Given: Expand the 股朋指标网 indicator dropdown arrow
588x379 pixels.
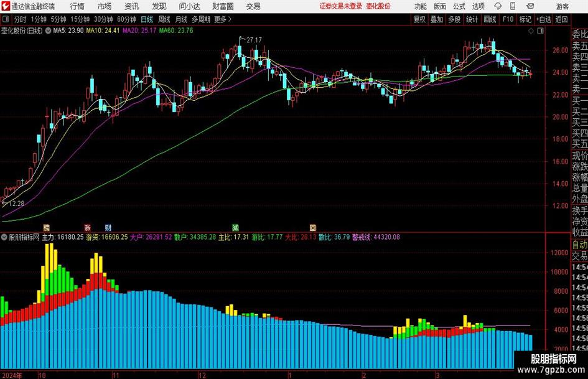Looking at the screenshot, I should pyautogui.click(x=4, y=237).
